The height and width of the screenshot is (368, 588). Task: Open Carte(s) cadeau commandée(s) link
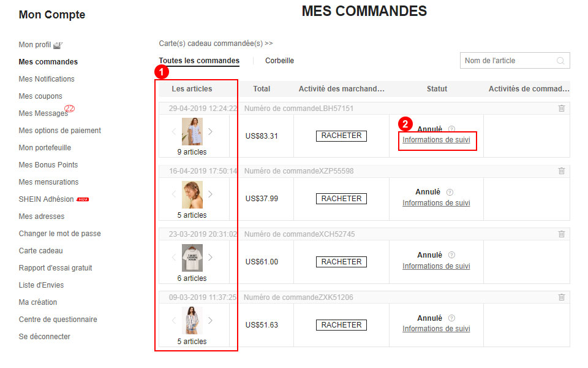point(216,44)
